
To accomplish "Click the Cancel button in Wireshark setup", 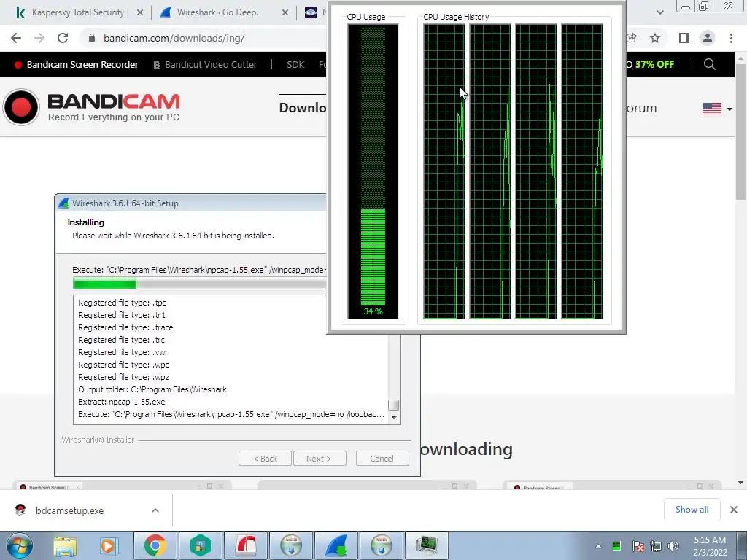I will click(382, 459).
